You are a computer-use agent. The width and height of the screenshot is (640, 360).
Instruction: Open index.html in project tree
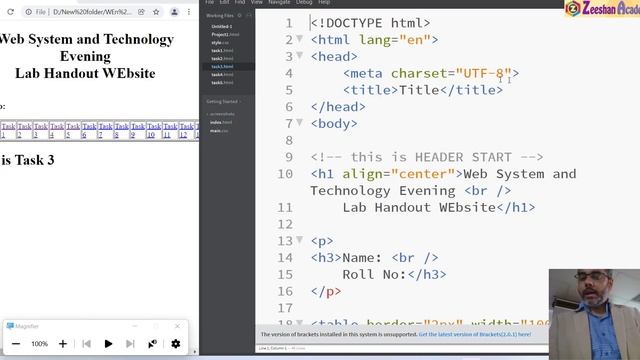coord(221,122)
